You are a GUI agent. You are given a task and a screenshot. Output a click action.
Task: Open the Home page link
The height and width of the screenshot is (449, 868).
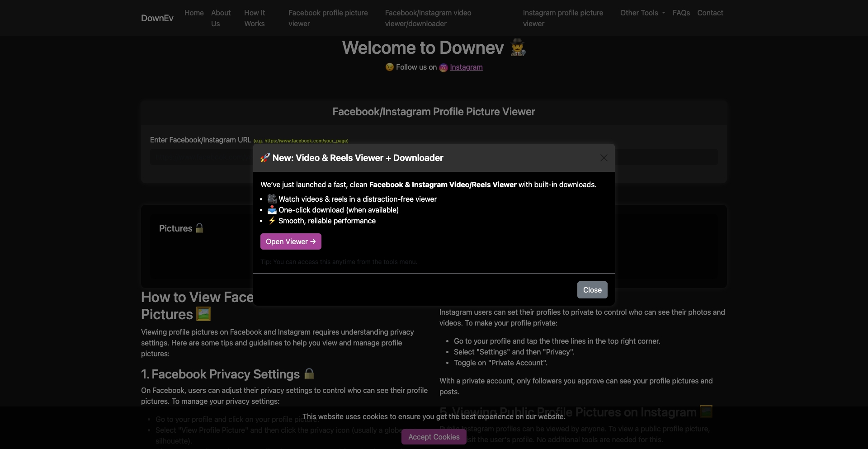[x=193, y=13]
